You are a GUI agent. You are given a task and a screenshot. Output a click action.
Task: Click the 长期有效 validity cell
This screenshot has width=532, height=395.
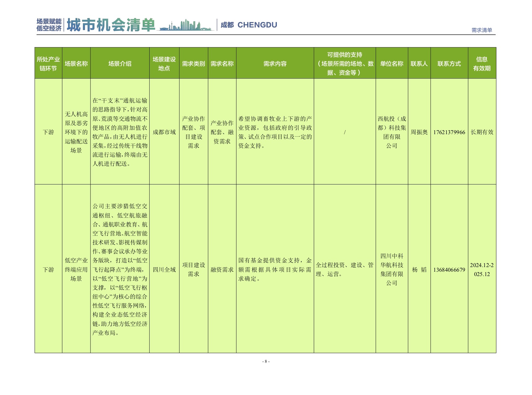click(482, 132)
